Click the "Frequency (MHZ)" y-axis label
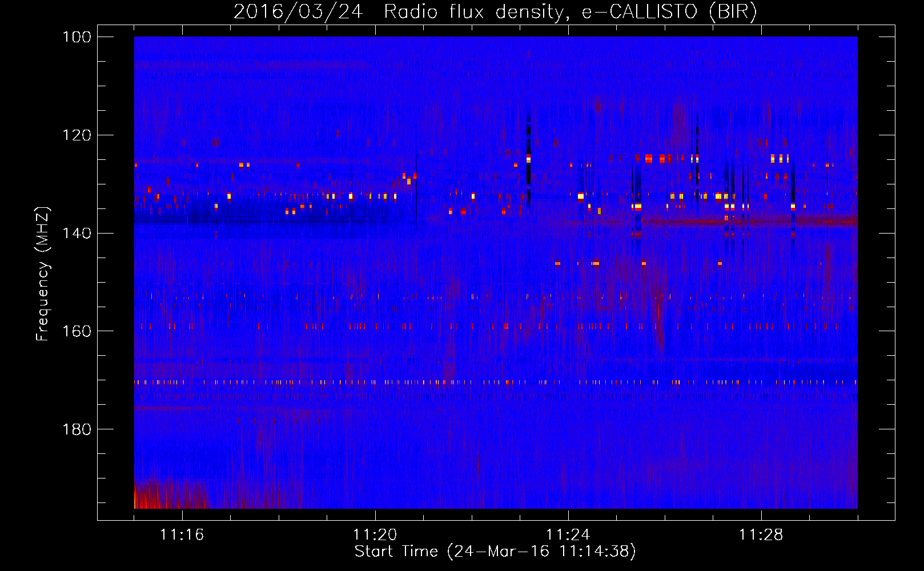This screenshot has height=571, width=924. tap(43, 274)
